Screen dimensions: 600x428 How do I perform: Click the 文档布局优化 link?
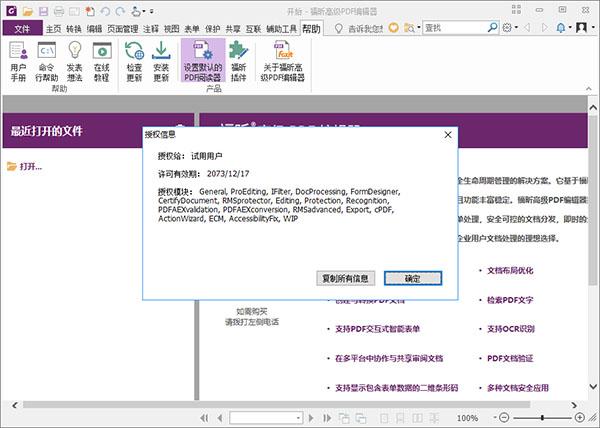click(510, 270)
